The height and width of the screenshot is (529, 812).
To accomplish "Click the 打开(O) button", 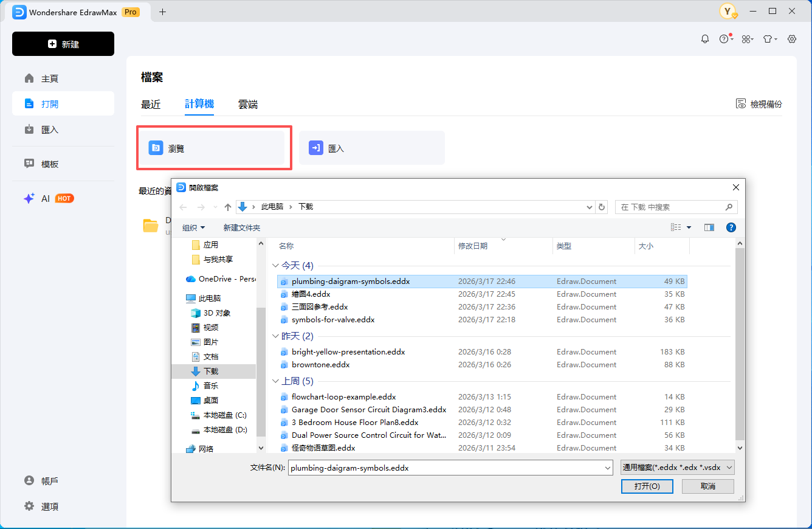I will [647, 486].
